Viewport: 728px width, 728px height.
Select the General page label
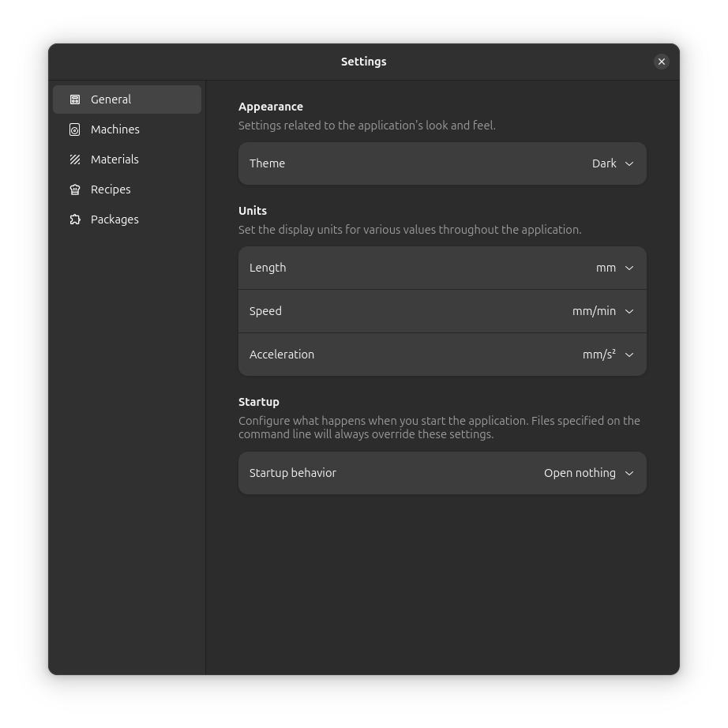[111, 99]
